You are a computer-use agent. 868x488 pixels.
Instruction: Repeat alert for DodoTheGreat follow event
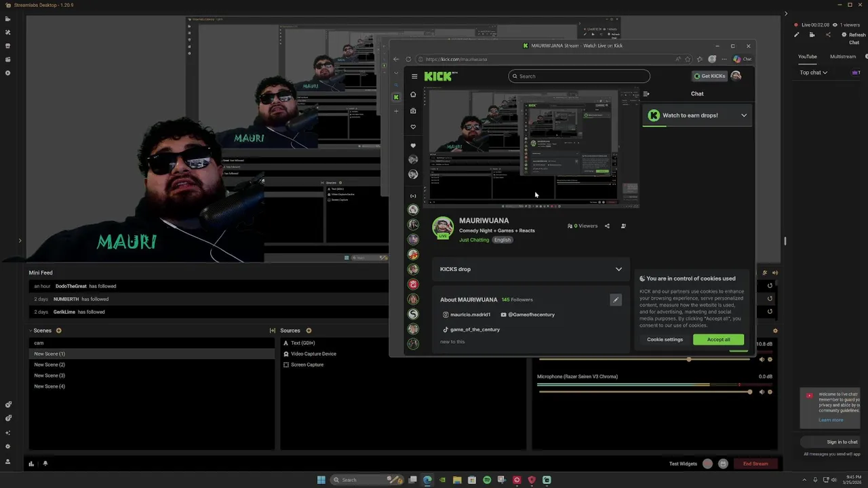click(x=770, y=286)
